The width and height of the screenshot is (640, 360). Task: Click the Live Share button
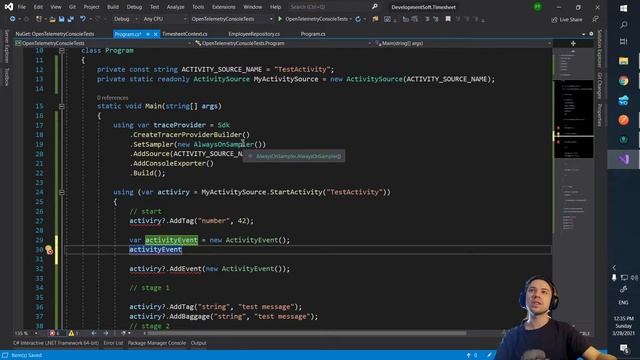click(x=567, y=19)
